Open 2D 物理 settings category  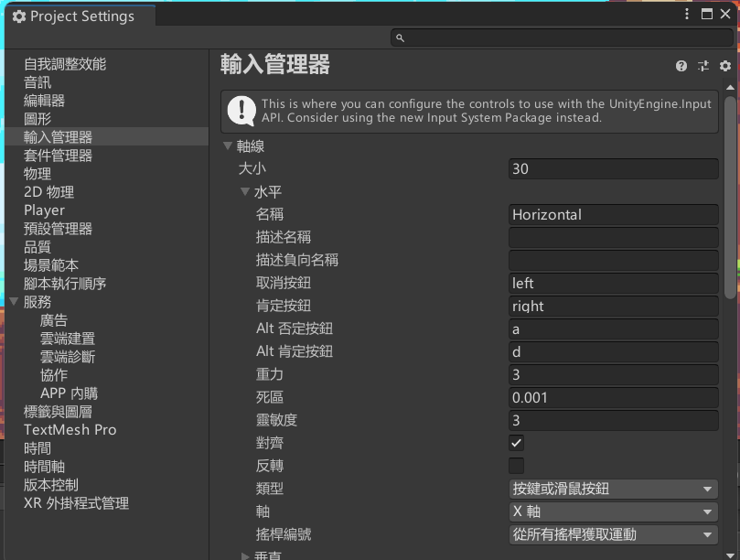pos(49,192)
